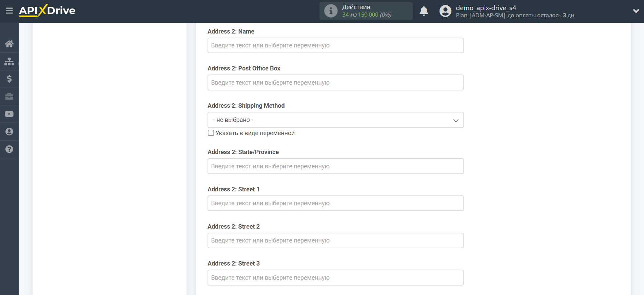Viewport: 644px width, 295px height.
Task: Click the Address 2: Post Office Box field
Action: point(335,83)
